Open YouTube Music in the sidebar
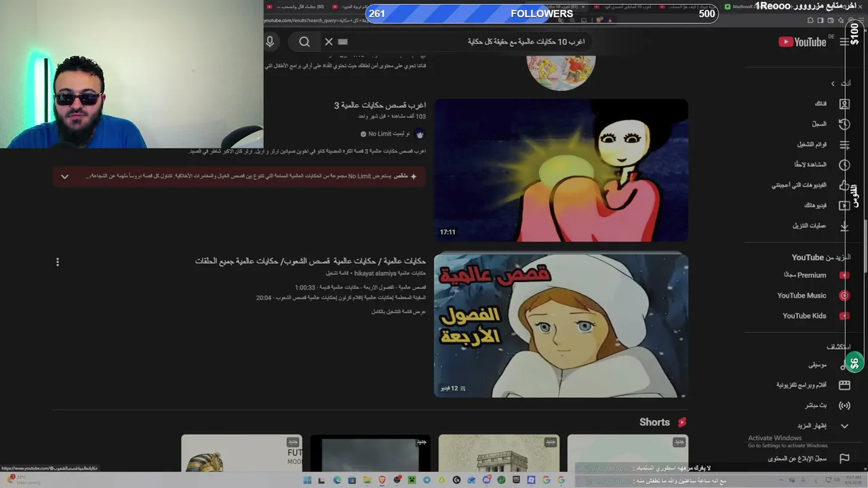This screenshot has width=868, height=488. (802, 296)
